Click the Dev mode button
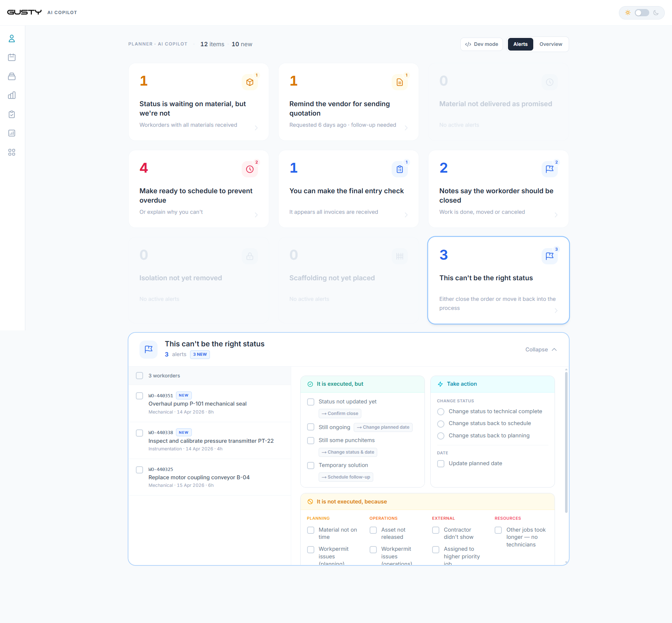The height and width of the screenshot is (623, 672). 481,44
